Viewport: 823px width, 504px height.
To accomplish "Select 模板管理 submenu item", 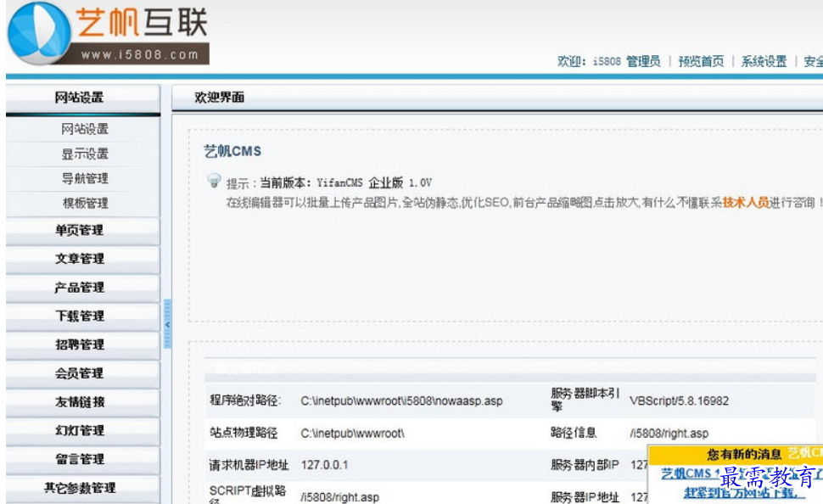I will coord(85,204).
